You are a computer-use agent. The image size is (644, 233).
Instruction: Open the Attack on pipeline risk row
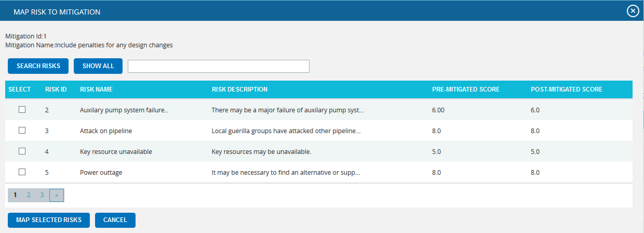[x=319, y=131]
